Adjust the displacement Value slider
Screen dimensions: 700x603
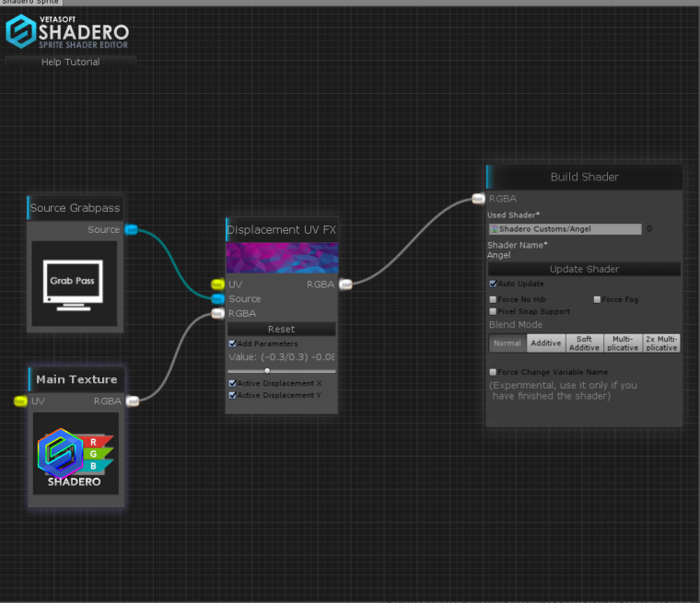pos(281,371)
